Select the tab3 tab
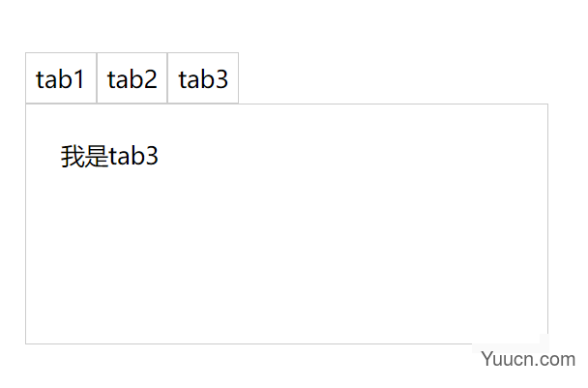 (x=203, y=77)
